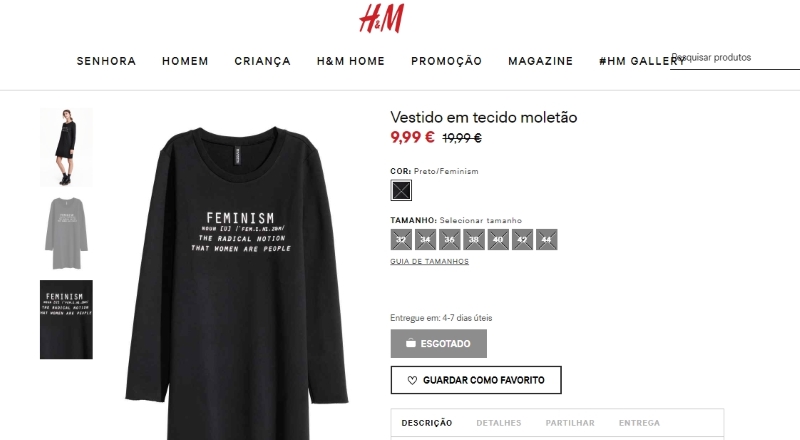The image size is (800, 440).
Task: Select size 32
Action: click(401, 239)
